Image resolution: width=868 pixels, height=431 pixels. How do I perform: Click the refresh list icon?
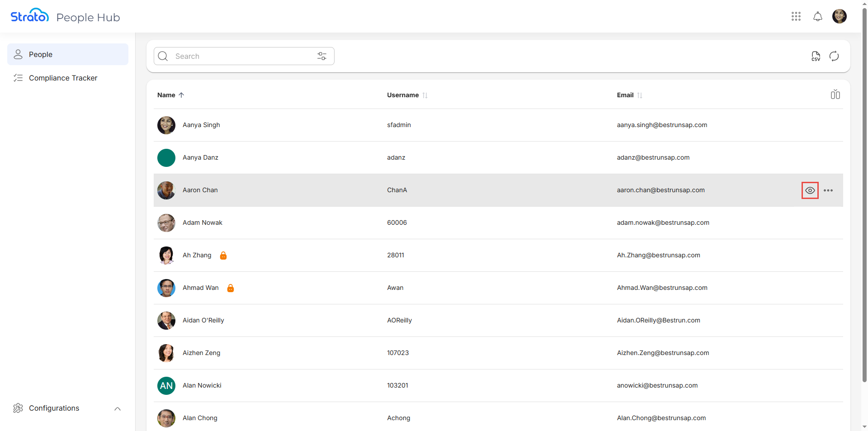pos(834,56)
